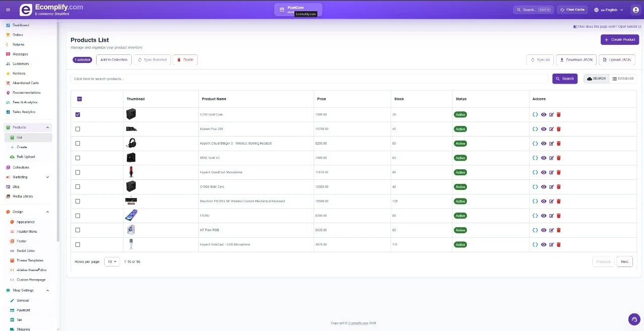Click the purple Search button
The width and height of the screenshot is (644, 331).
[565, 79]
